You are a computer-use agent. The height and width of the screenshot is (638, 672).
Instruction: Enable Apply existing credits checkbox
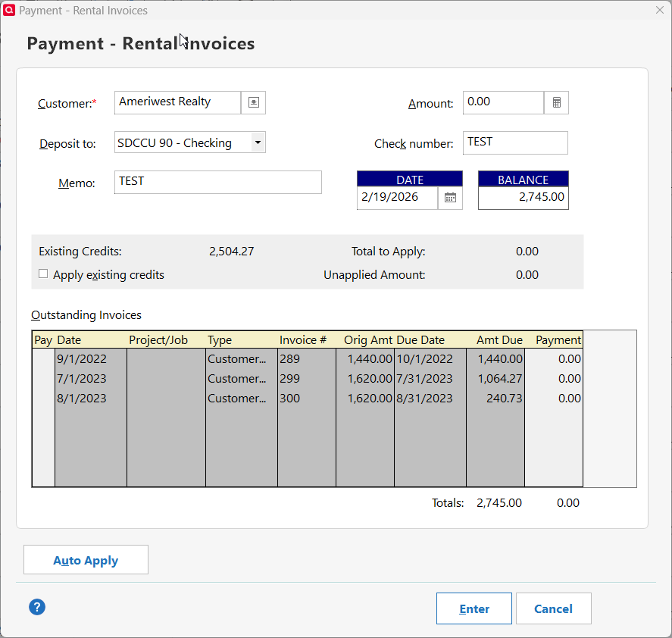point(43,274)
